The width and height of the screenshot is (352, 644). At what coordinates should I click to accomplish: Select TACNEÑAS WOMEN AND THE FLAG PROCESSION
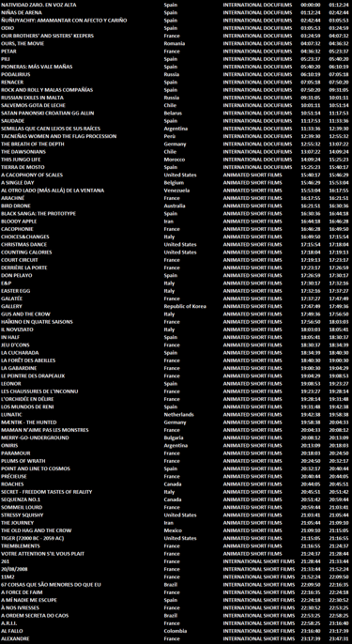click(59, 136)
